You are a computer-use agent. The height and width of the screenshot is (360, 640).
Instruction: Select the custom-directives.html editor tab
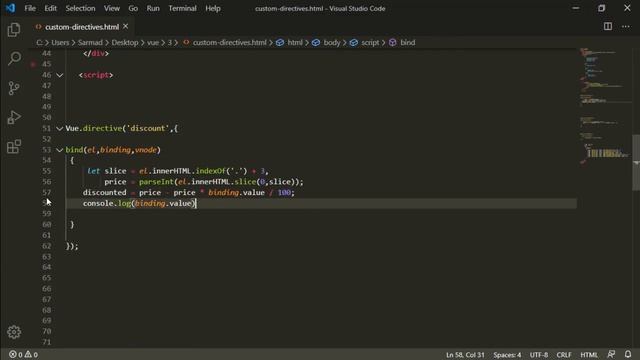(82, 27)
